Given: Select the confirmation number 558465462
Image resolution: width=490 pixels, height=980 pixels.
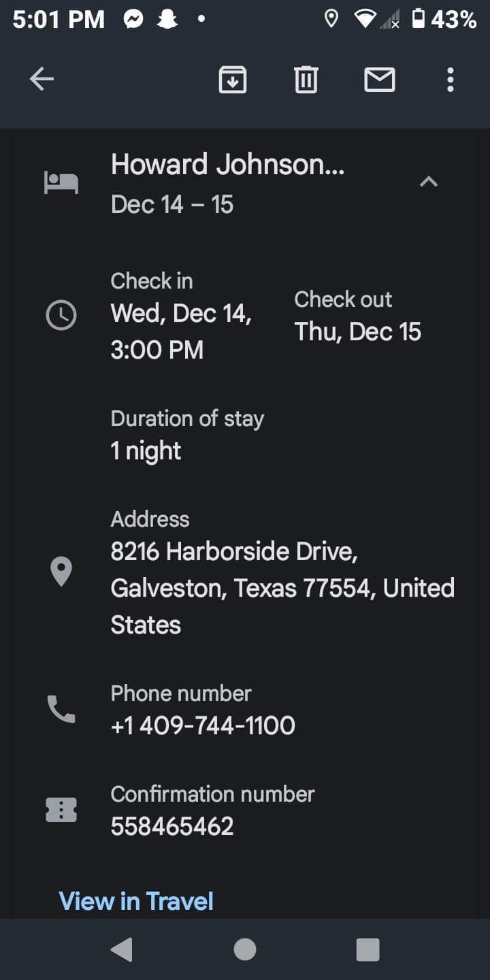Looking at the screenshot, I should coord(172,826).
